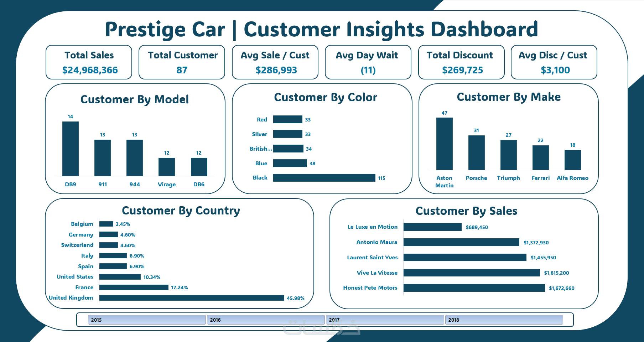Click the Avg Day Wait card

(x=368, y=62)
